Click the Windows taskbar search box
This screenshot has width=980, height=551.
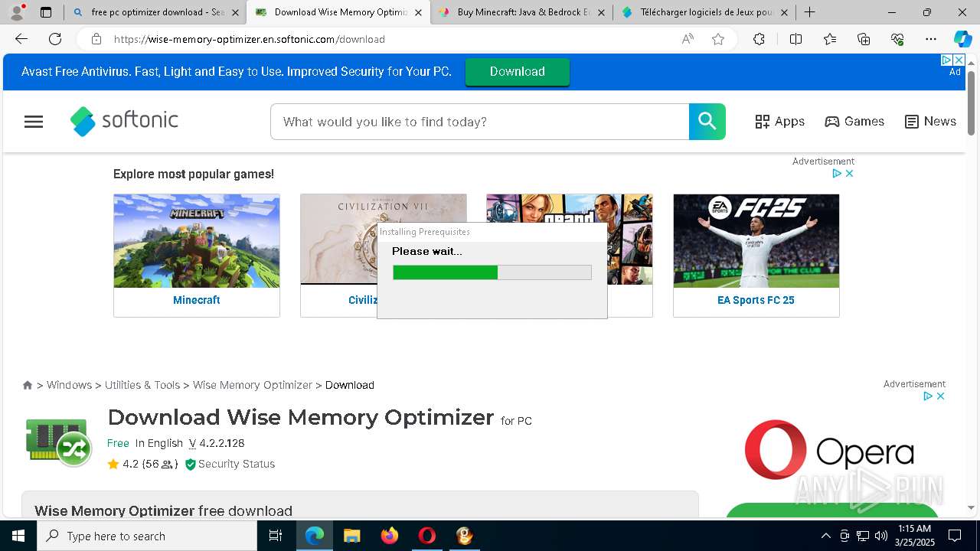147,536
